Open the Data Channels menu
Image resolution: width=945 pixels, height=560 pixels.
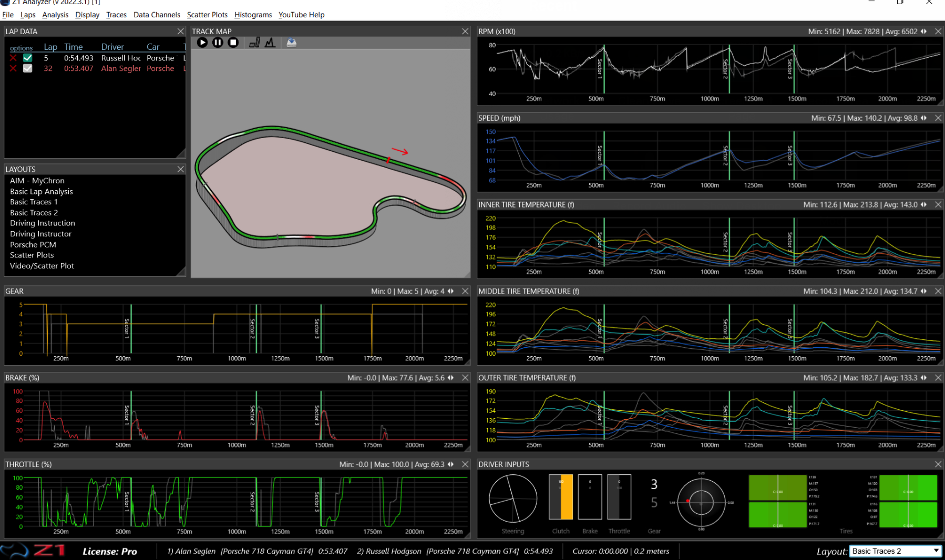[157, 15]
